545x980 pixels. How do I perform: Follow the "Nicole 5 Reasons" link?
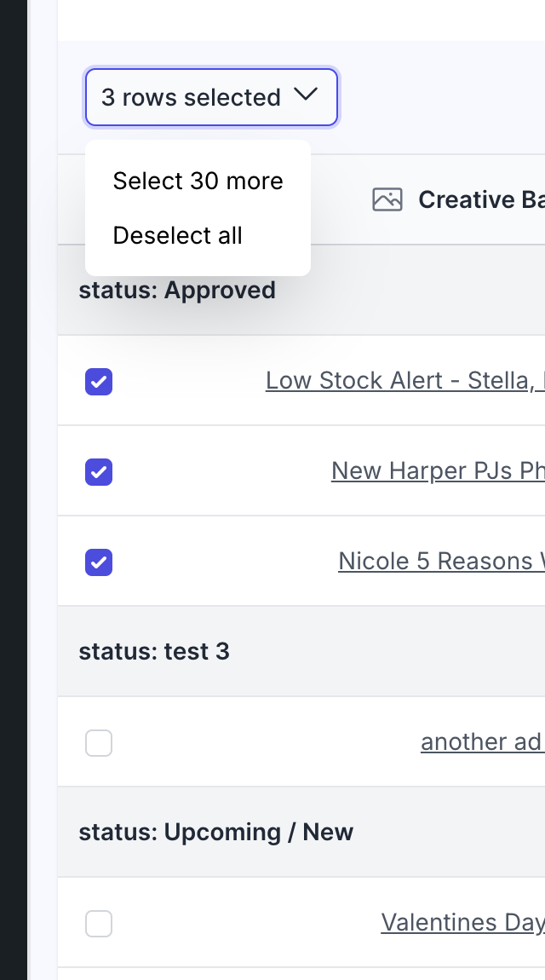click(x=440, y=561)
